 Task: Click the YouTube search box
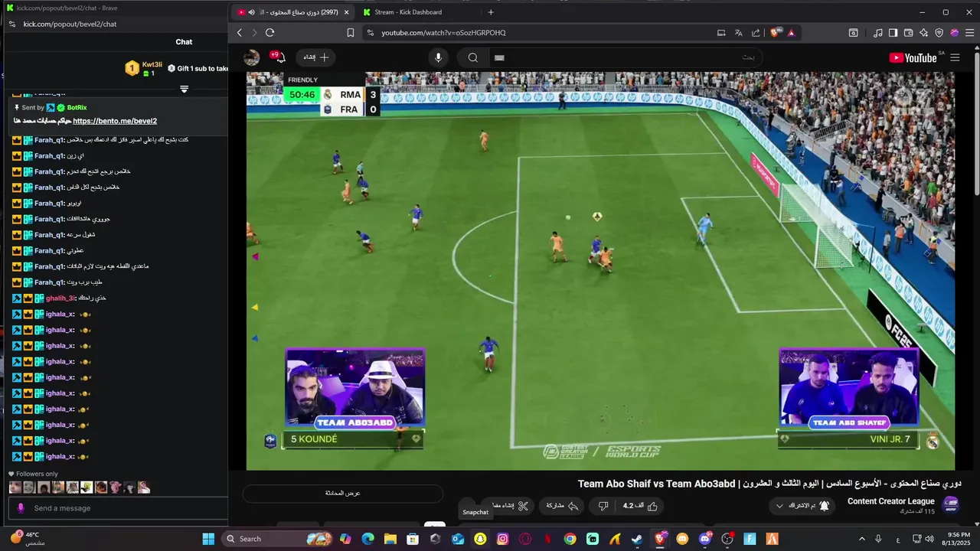click(x=624, y=57)
